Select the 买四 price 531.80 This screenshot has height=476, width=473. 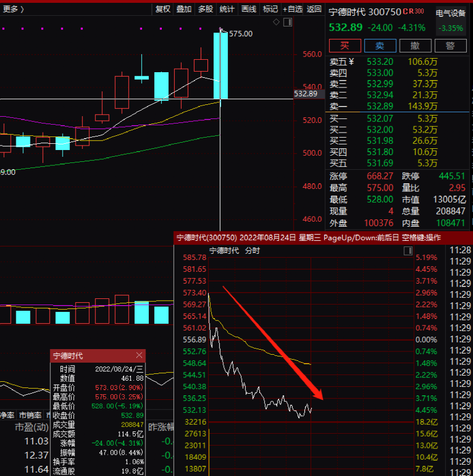(x=380, y=152)
